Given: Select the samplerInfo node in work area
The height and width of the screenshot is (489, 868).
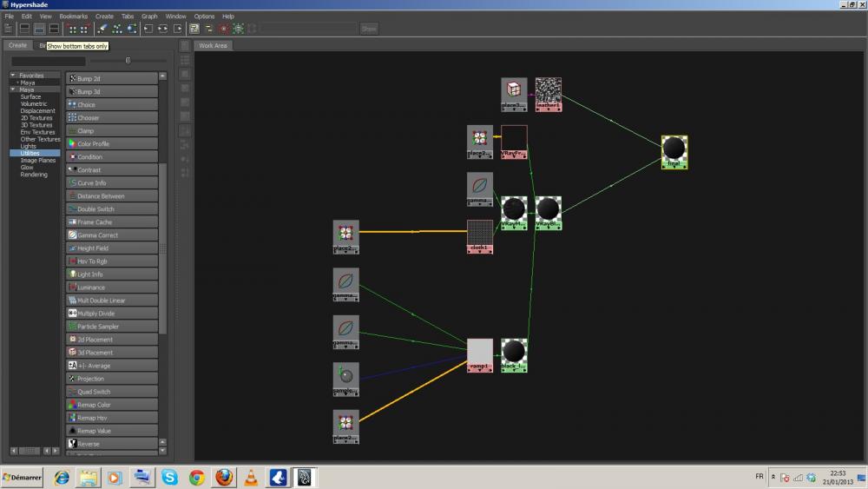Looking at the screenshot, I should pyautogui.click(x=346, y=380).
